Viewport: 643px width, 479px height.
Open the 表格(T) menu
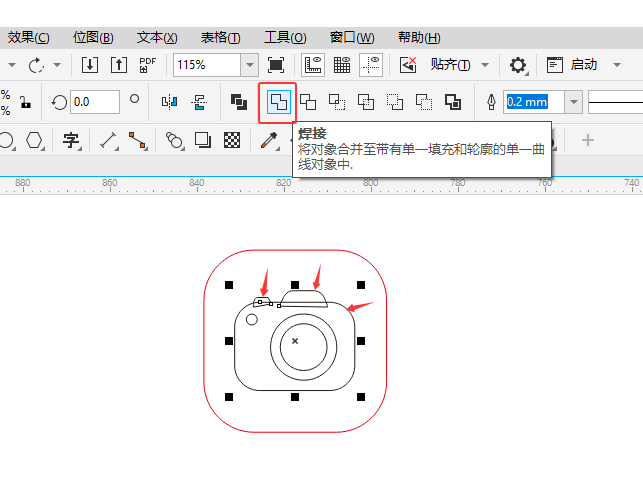(220, 38)
